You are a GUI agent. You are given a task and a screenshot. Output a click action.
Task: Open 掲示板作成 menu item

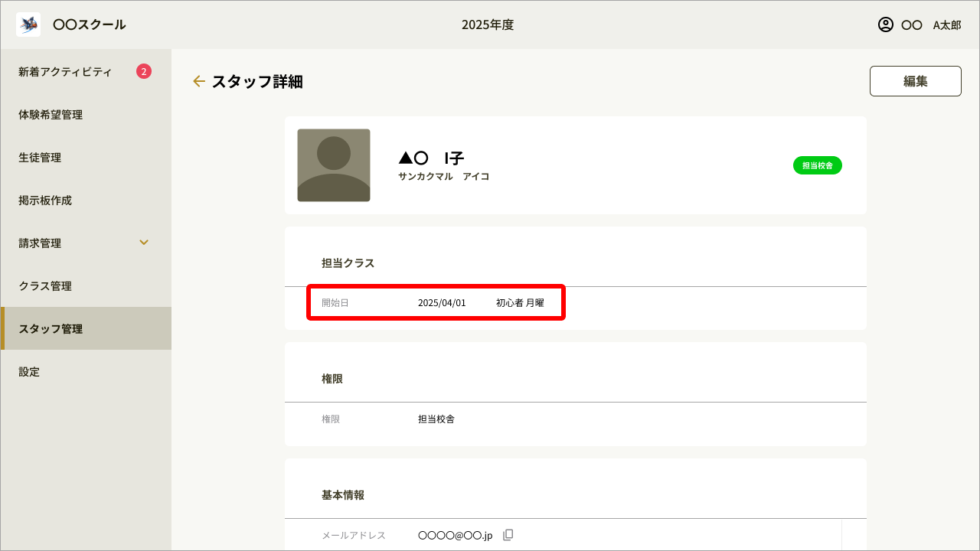click(x=45, y=201)
